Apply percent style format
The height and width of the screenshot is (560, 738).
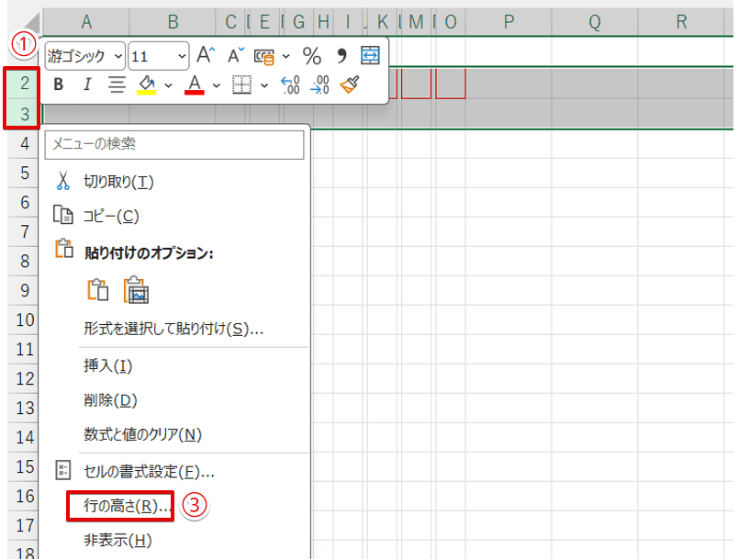(x=312, y=56)
